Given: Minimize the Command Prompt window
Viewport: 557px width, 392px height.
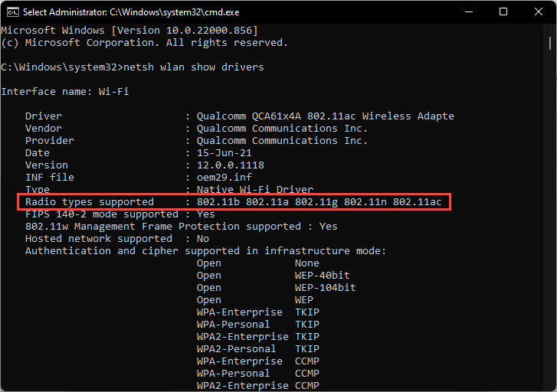Looking at the screenshot, I should click(468, 11).
